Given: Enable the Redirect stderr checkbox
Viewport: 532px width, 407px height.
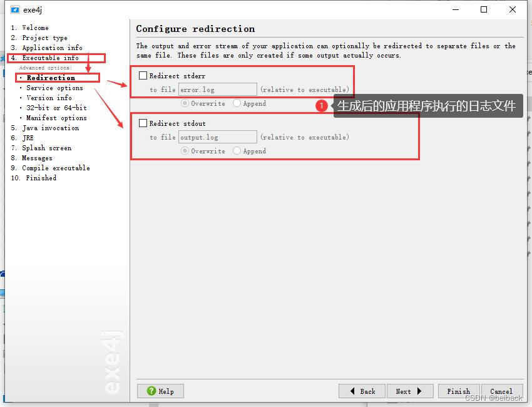Looking at the screenshot, I should 143,75.
